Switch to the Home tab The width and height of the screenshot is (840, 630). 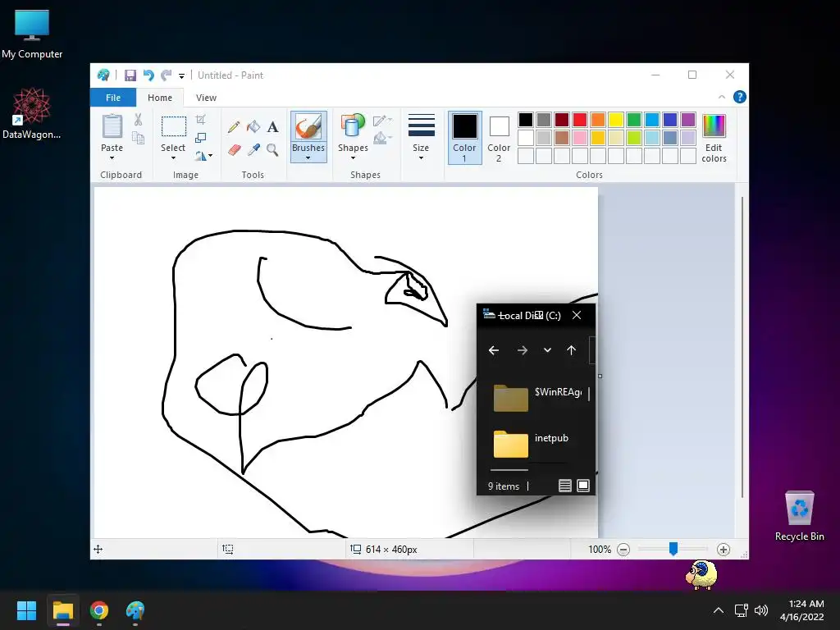point(160,98)
